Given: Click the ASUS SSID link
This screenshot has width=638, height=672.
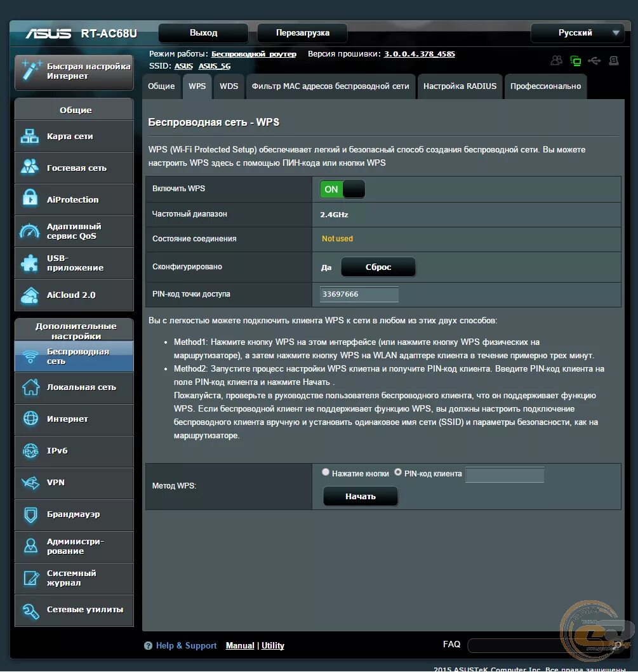Looking at the screenshot, I should point(183,66).
